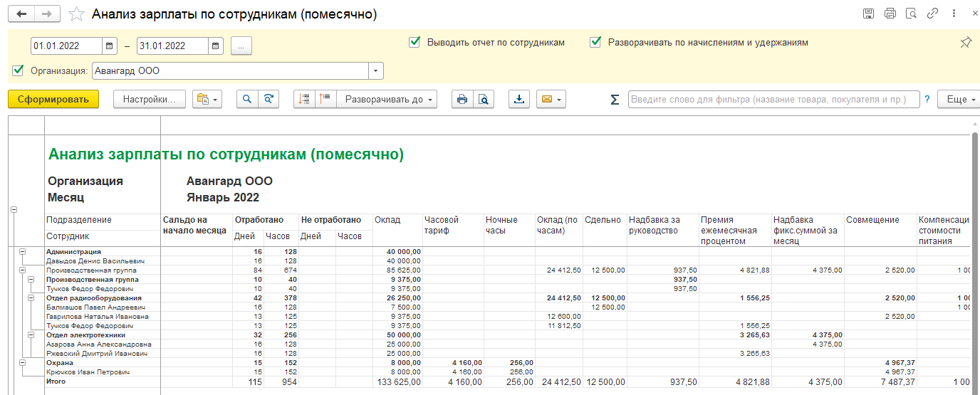Toggle Выводить отчет по сотрудникам checkbox
980x395 pixels.
(x=415, y=42)
